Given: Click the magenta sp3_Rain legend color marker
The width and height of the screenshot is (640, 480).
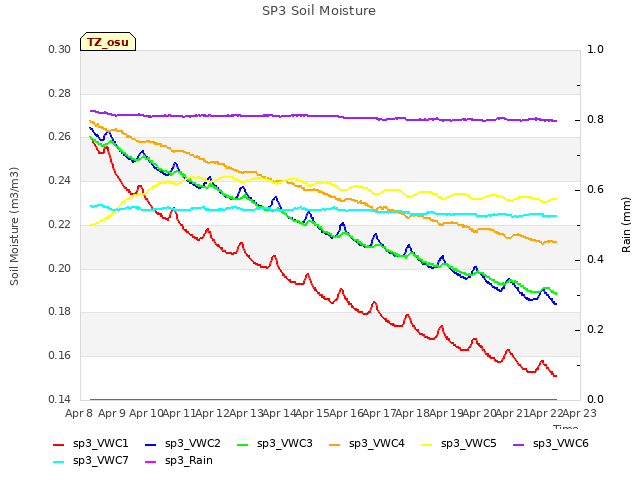Looking at the screenshot, I should 151,462.
